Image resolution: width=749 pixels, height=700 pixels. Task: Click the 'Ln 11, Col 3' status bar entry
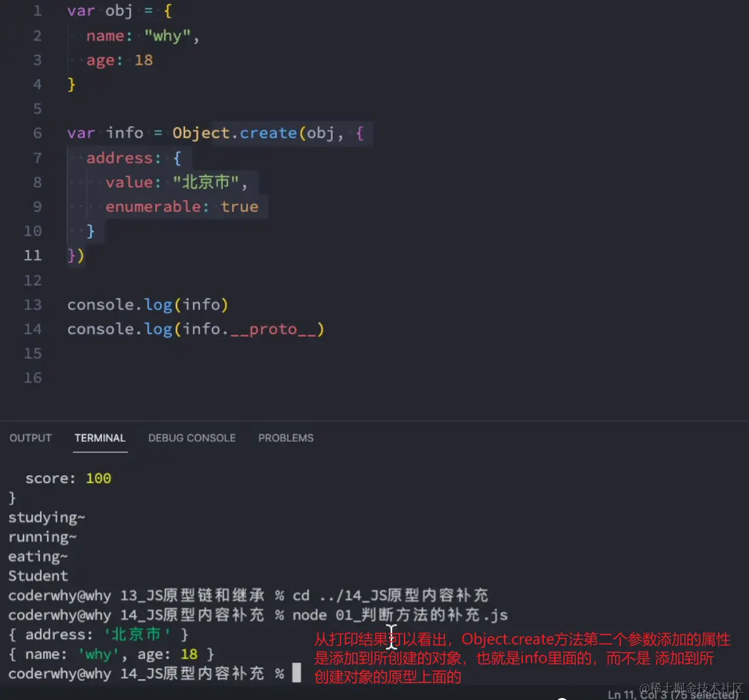coord(638,694)
